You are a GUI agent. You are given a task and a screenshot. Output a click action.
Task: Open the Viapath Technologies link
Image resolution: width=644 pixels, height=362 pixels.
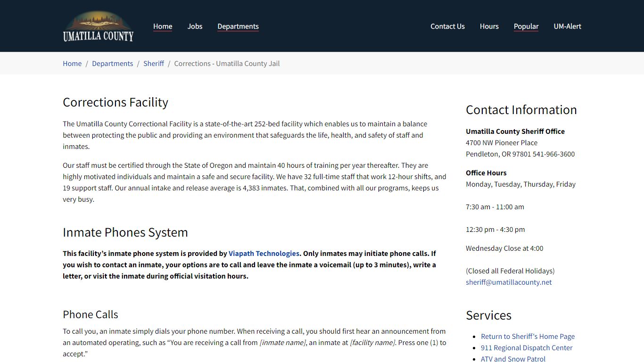click(264, 254)
